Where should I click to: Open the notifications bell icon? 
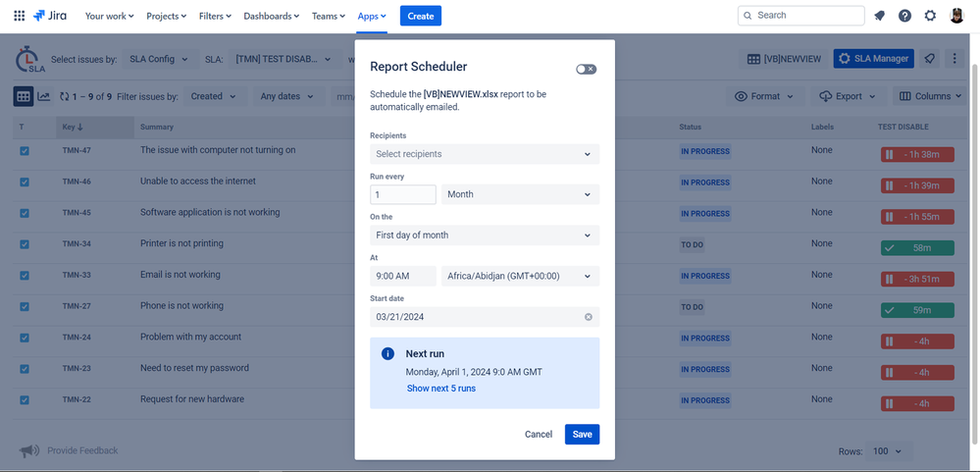point(879,16)
